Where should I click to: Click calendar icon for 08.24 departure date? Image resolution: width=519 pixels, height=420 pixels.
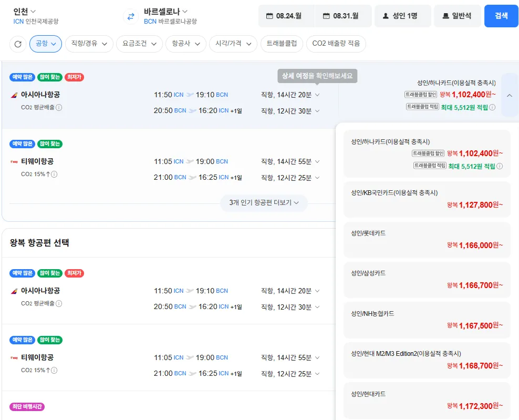[x=269, y=16]
